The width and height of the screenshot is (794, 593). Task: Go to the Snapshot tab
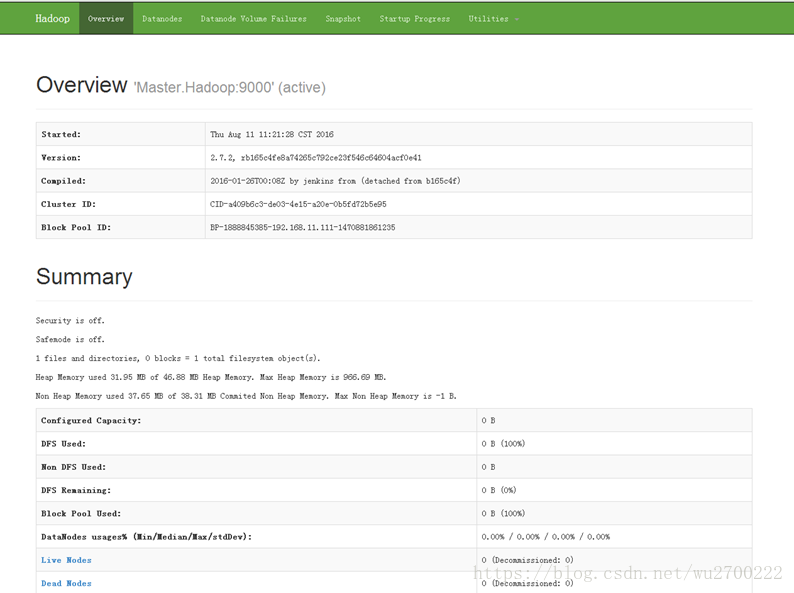(x=343, y=19)
